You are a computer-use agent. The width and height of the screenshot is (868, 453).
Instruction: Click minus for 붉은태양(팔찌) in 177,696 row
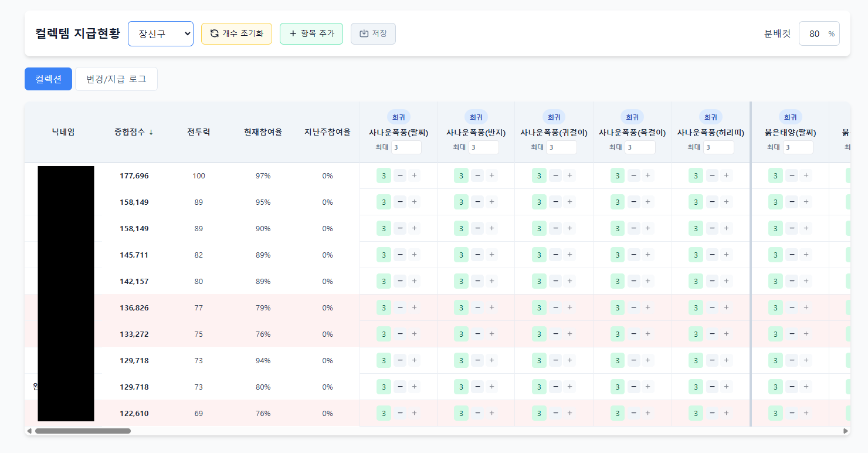click(x=792, y=175)
